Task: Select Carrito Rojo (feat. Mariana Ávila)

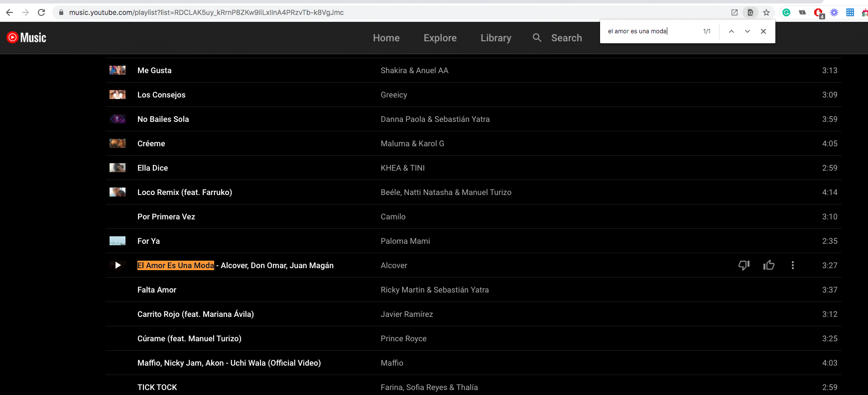Action: 196,314
